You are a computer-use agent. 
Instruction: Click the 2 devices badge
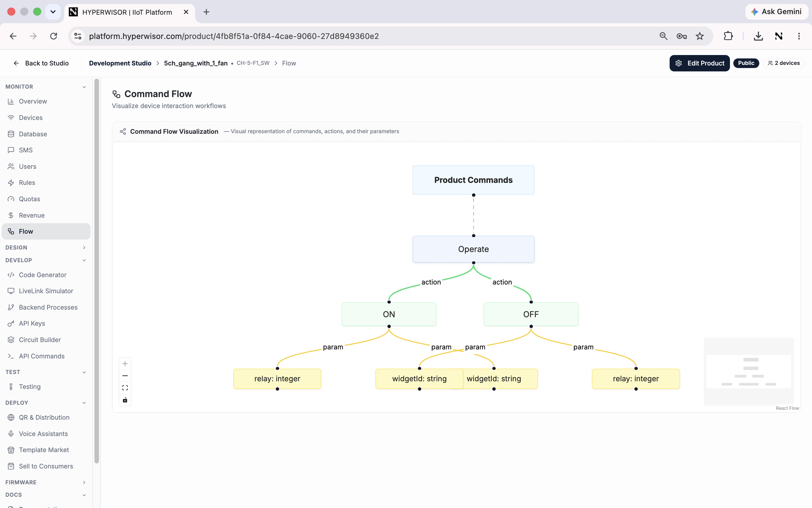tap(784, 63)
